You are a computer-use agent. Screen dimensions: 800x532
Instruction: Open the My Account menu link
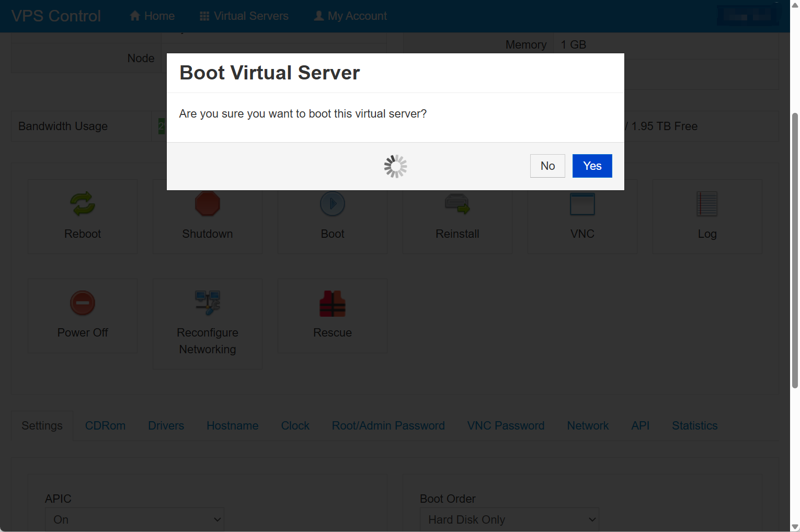coord(350,16)
